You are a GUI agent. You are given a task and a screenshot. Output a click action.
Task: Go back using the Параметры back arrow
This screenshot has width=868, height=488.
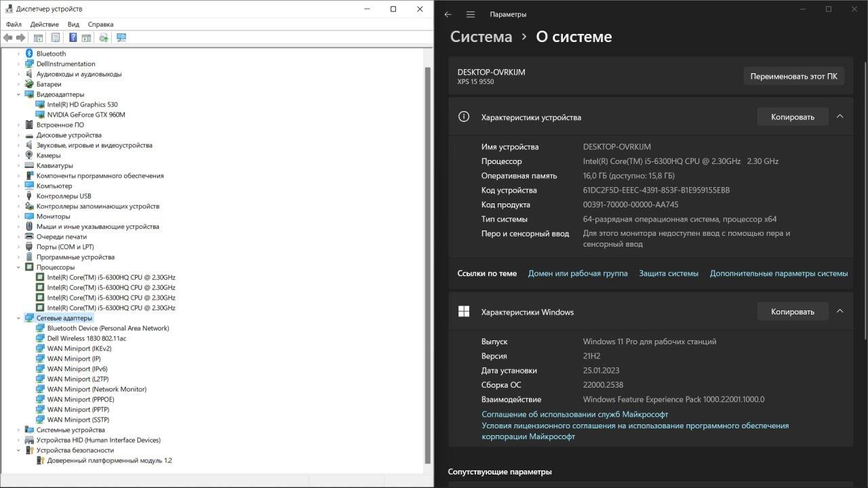point(448,14)
